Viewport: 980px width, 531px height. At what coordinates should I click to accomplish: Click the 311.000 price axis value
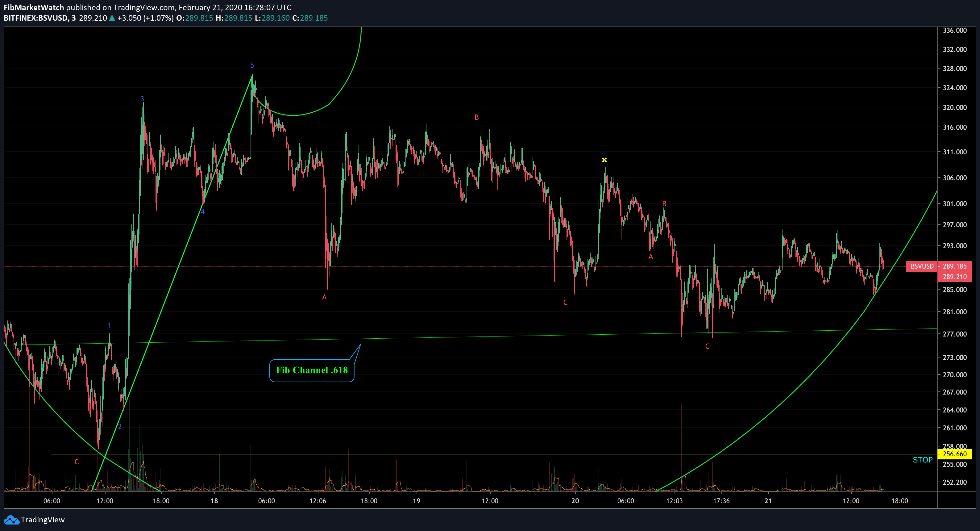pyautogui.click(x=954, y=152)
